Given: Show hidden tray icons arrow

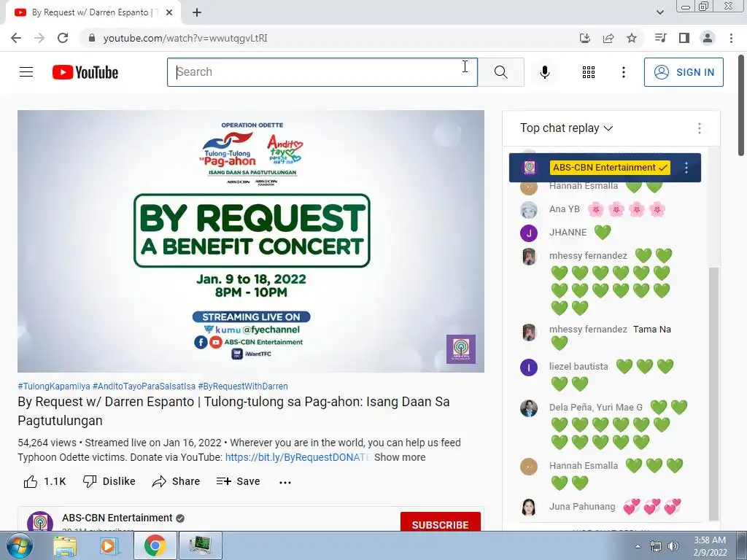Looking at the screenshot, I should [638, 546].
